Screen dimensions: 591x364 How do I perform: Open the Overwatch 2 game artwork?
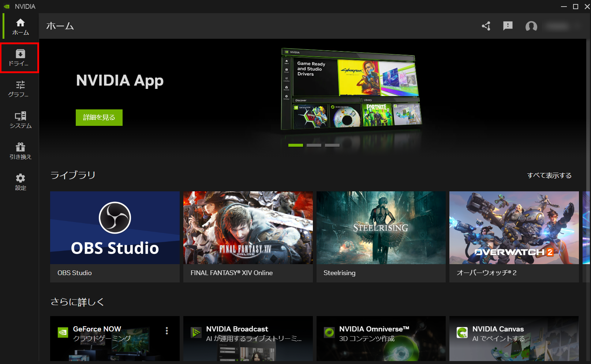tap(514, 228)
